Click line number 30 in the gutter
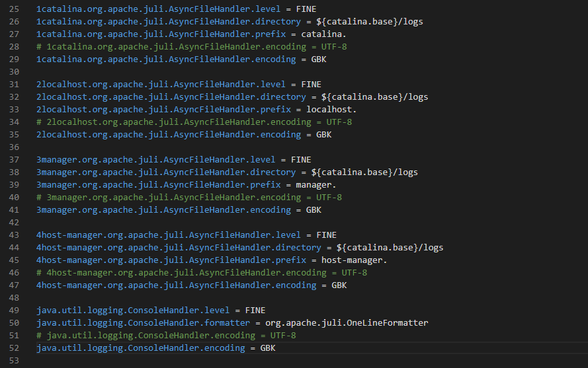 (x=14, y=72)
